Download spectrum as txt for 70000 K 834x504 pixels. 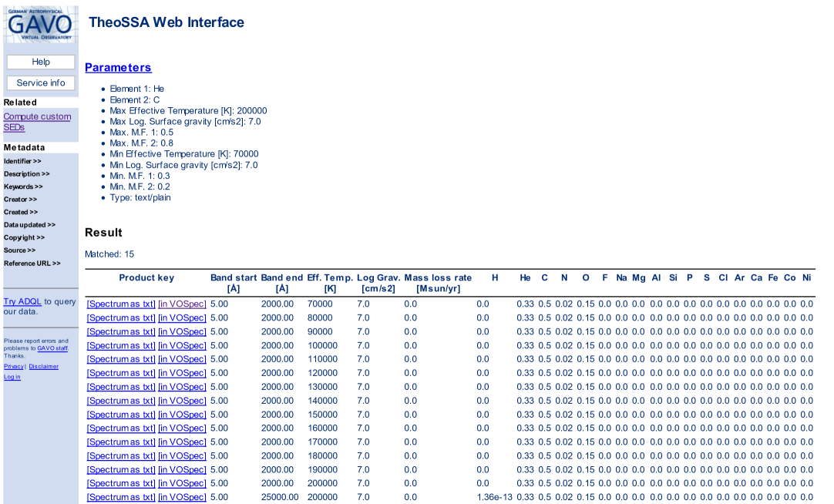(x=121, y=304)
